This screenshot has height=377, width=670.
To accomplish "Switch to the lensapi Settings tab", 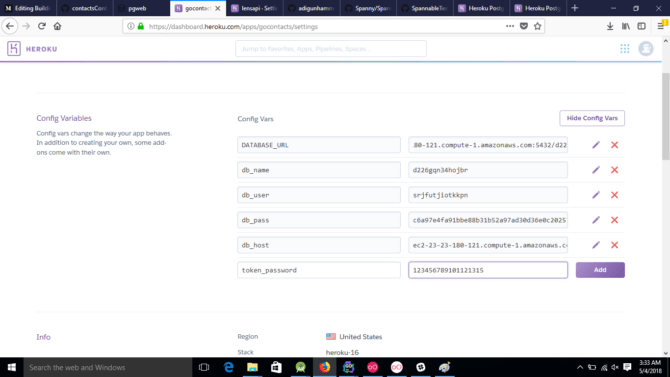I will click(x=255, y=8).
